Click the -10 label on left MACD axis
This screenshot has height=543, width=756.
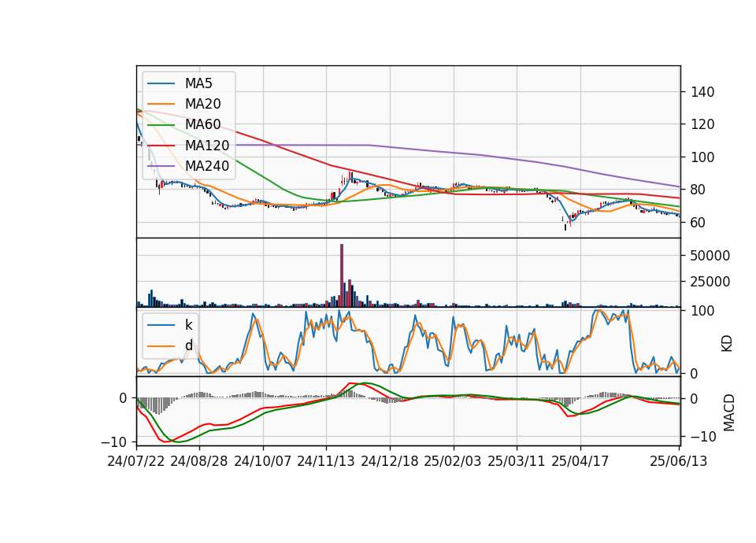[x=113, y=441]
